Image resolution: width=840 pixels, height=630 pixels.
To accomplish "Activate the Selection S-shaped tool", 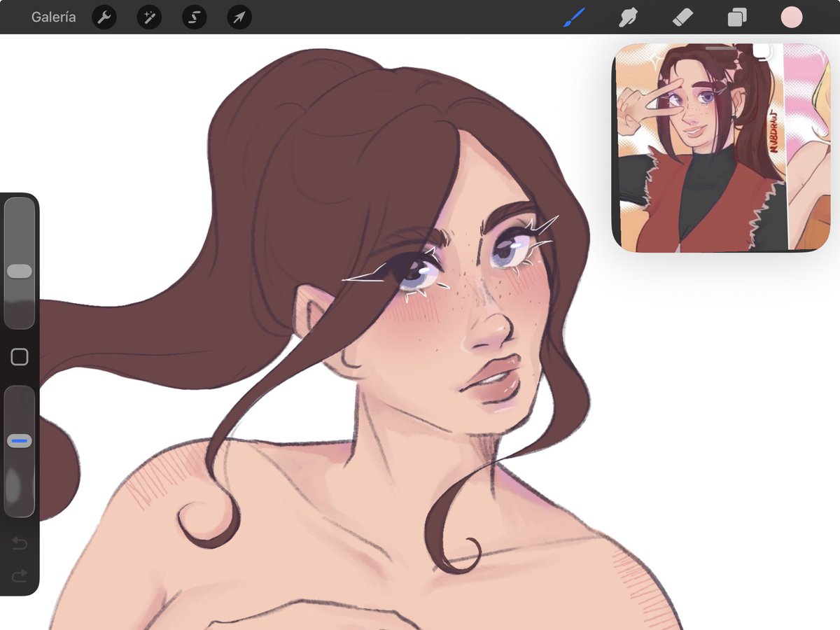I will pos(194,17).
